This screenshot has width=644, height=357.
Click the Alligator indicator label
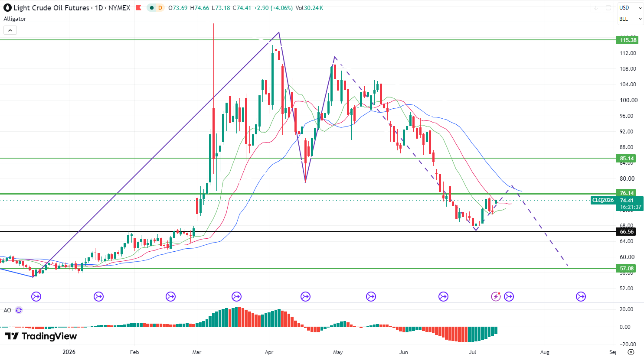(x=15, y=19)
